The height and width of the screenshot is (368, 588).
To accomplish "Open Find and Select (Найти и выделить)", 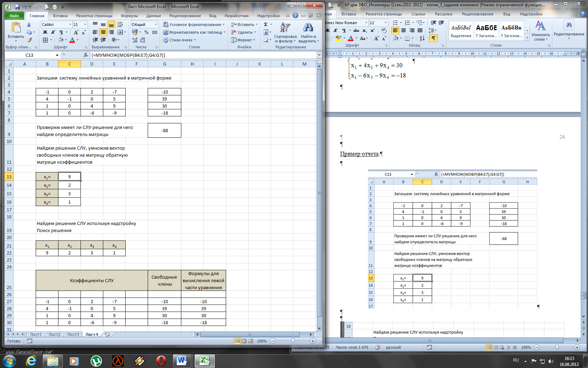I will tap(308, 33).
